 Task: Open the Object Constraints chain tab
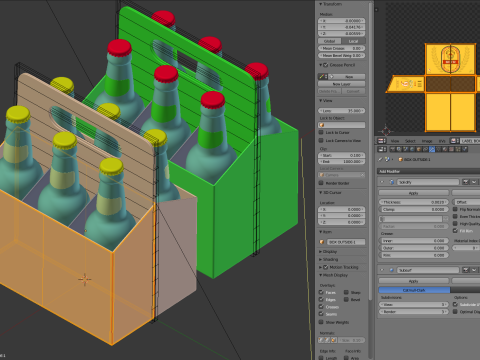coord(425,149)
